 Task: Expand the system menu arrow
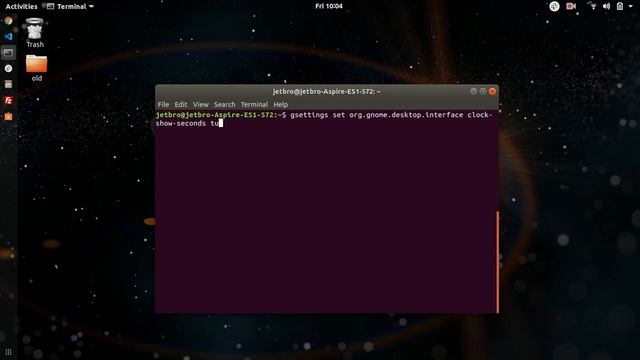(x=631, y=6)
